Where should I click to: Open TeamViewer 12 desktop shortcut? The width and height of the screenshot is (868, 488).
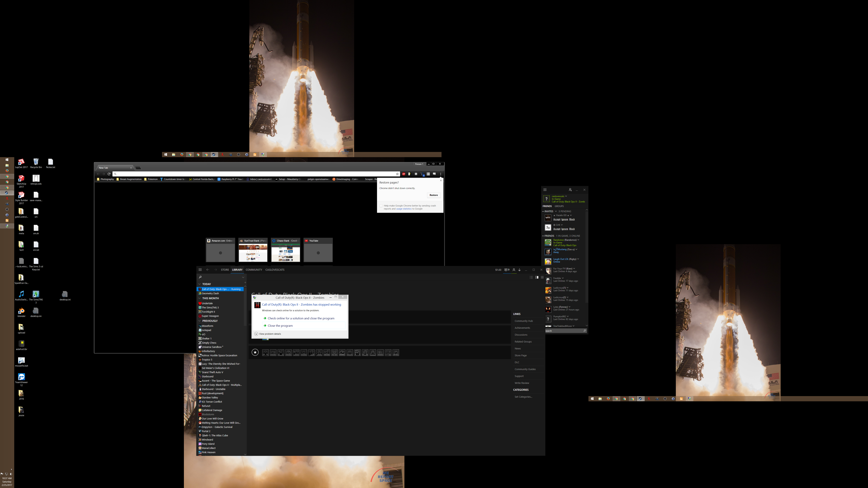pyautogui.click(x=21, y=380)
